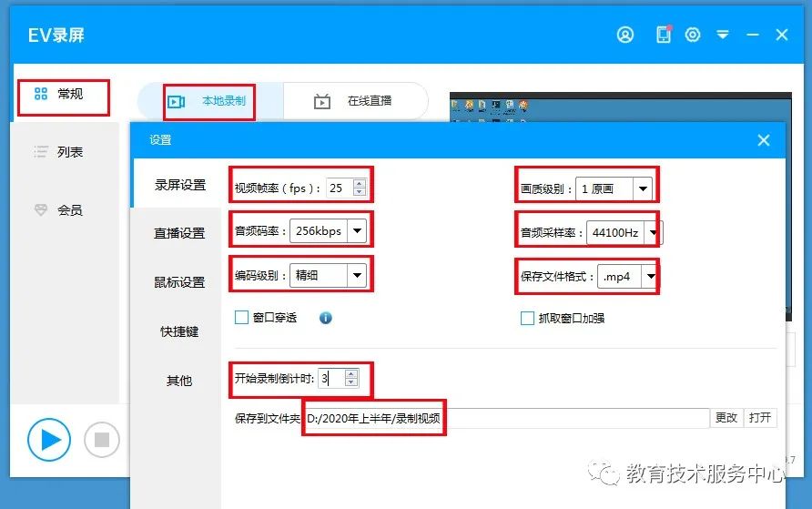Viewport: 812px width, 509px height.
Task: Expand the 音频码率 256kbps dropdown
Action: pos(357,231)
